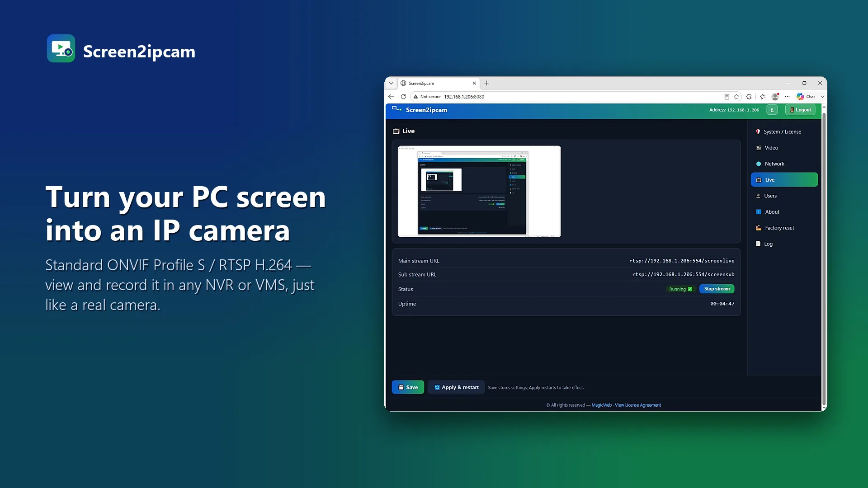
Task: Click the Live section heading icon
Action: [x=396, y=131]
